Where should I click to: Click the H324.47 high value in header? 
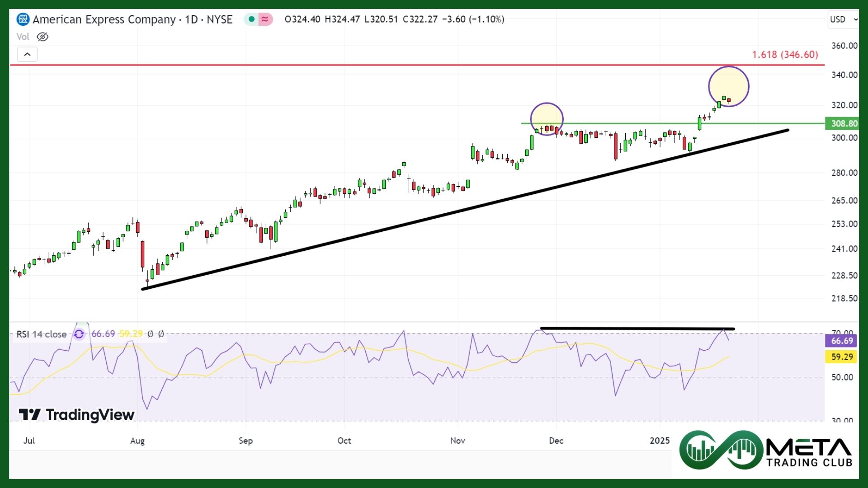[x=342, y=19]
